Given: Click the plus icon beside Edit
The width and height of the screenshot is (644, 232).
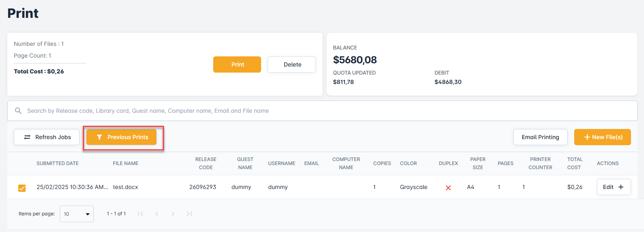Looking at the screenshot, I should [x=621, y=187].
